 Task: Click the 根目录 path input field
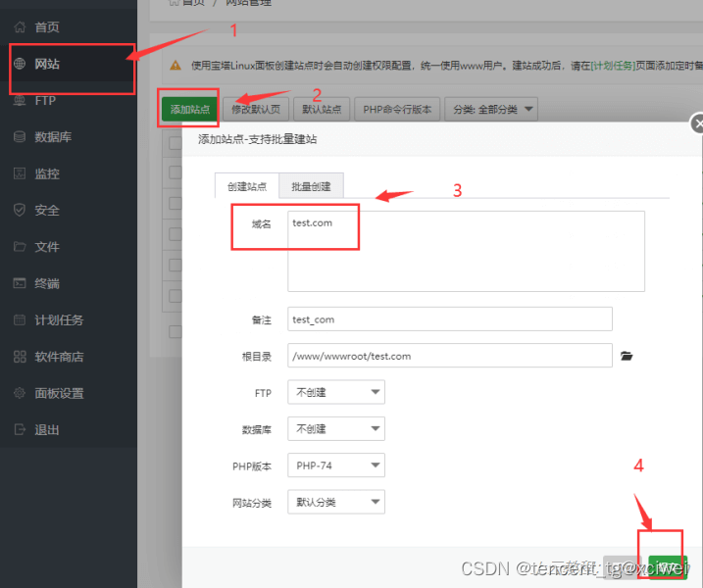tap(450, 356)
